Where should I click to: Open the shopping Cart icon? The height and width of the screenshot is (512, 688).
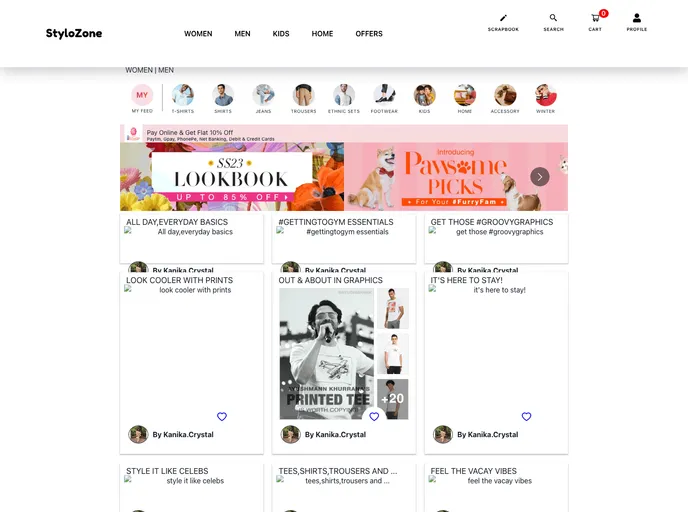tap(595, 19)
